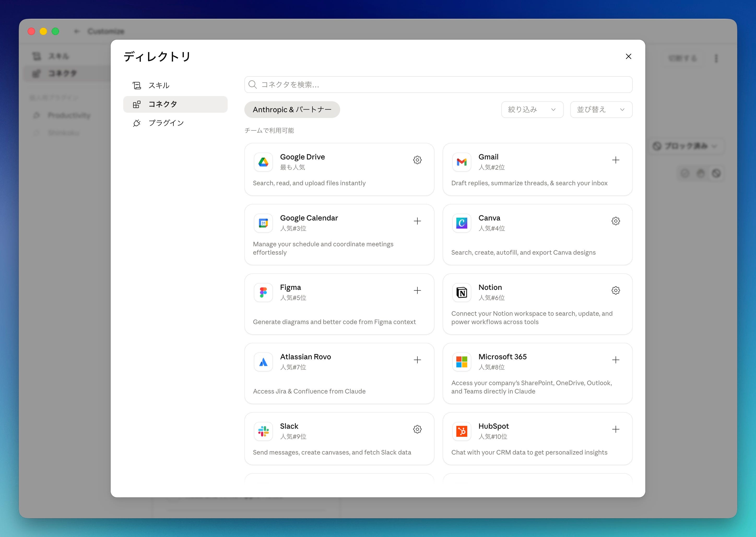Open the 並び替え sort dropdown

601,110
